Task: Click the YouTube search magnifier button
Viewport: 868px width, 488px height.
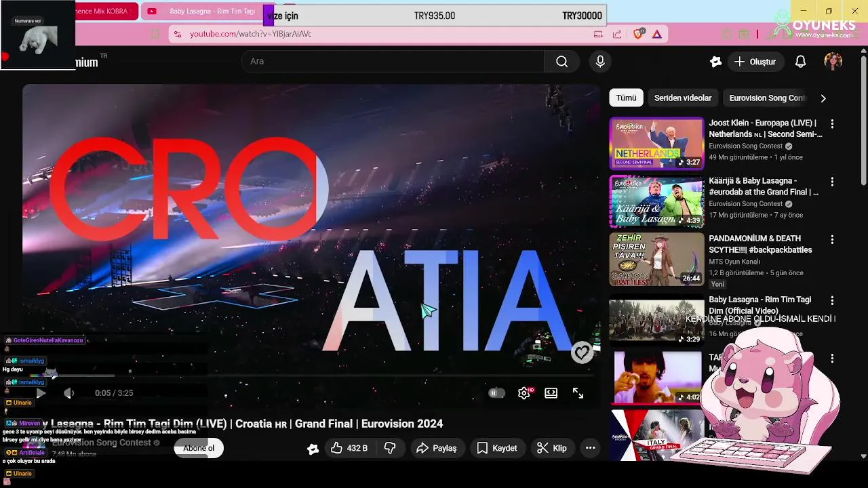Action: coord(561,62)
